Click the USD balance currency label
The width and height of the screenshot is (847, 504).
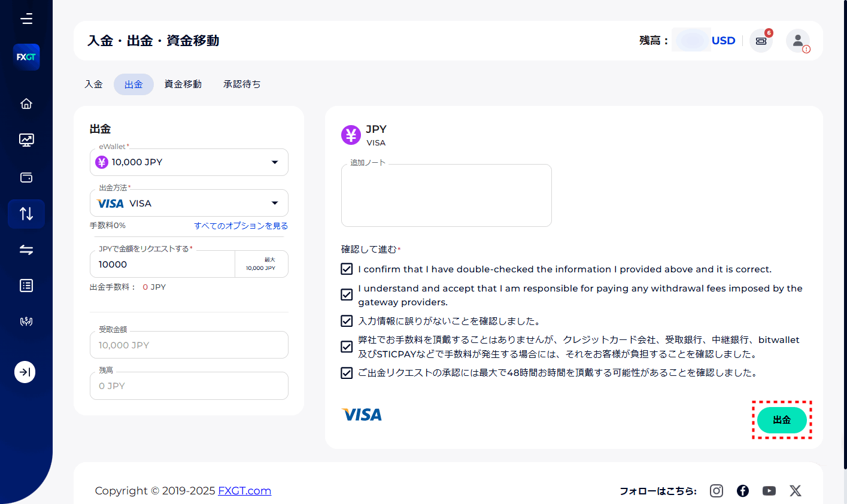pyautogui.click(x=723, y=41)
